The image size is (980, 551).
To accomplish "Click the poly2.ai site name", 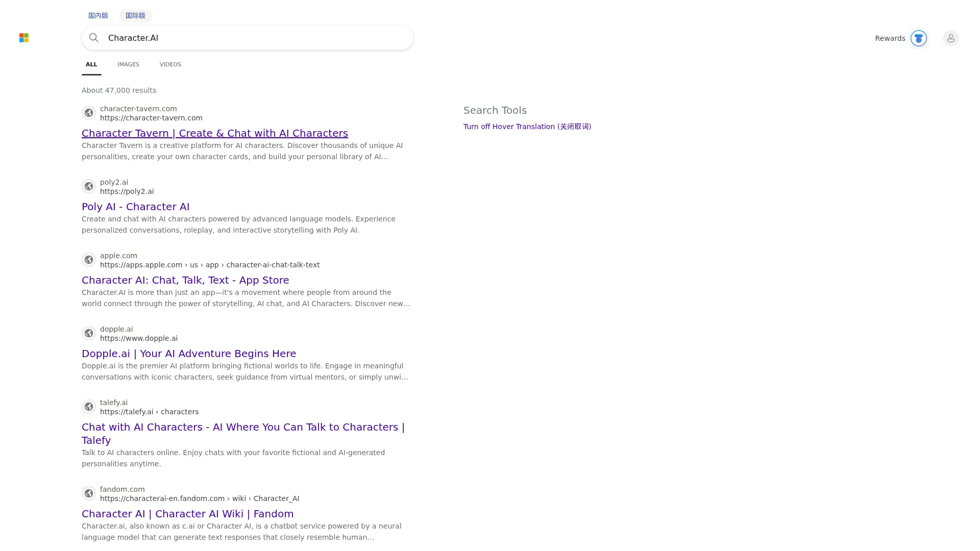I will click(114, 182).
